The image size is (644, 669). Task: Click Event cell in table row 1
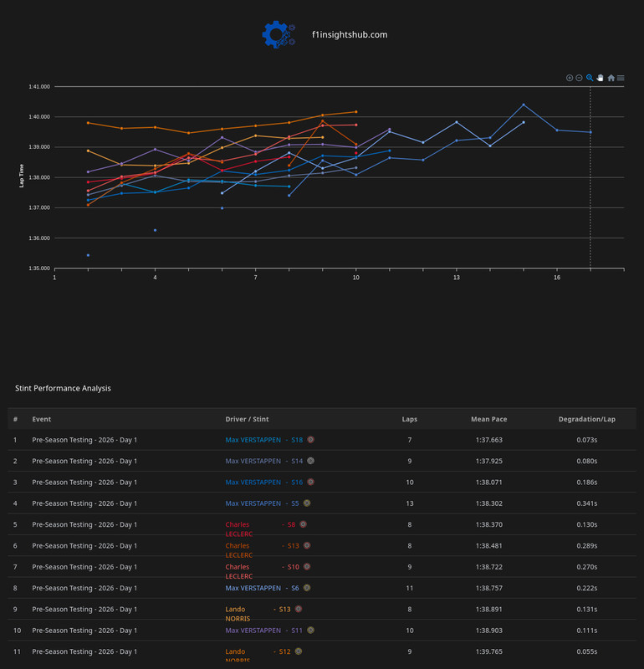(84, 440)
